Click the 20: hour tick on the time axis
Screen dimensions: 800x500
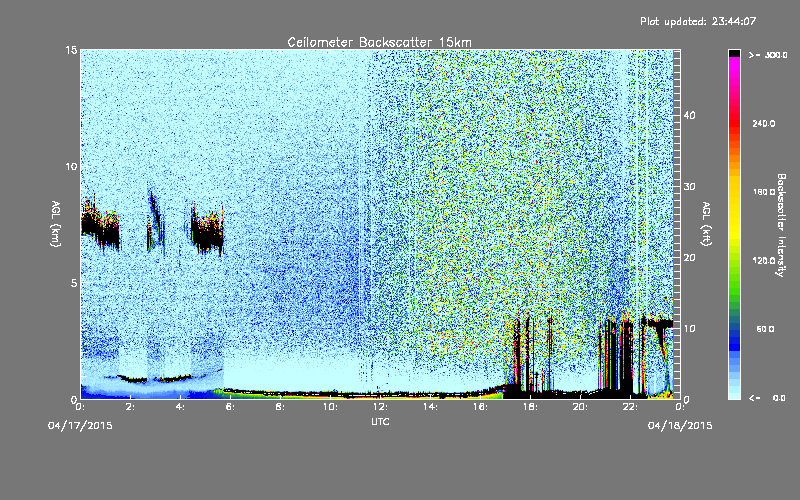click(580, 407)
